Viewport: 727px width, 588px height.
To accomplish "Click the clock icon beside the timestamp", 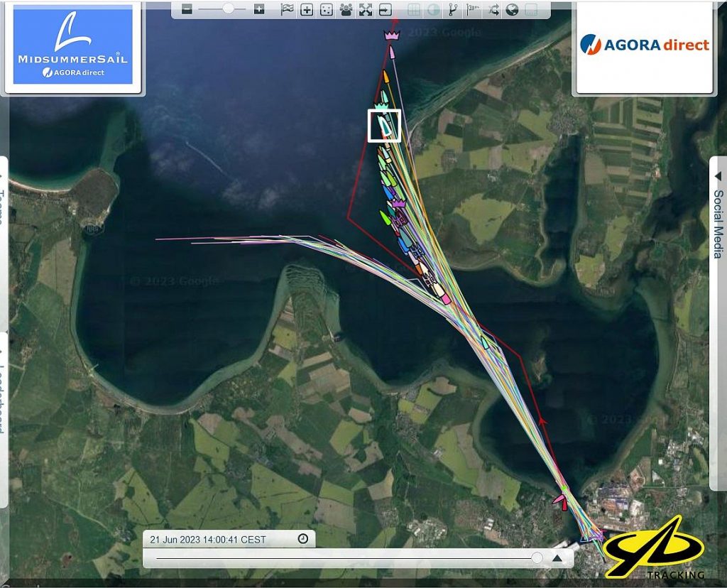I will point(303,539).
